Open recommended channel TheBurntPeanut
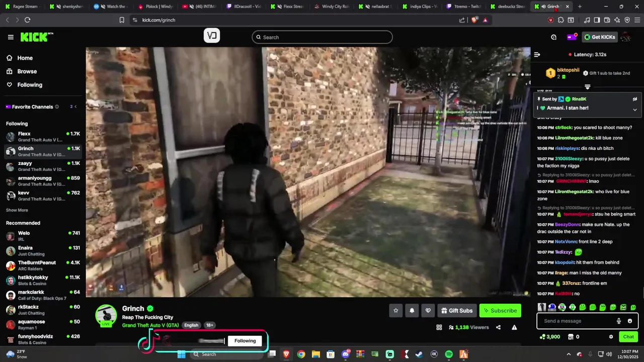 pyautogui.click(x=43, y=265)
